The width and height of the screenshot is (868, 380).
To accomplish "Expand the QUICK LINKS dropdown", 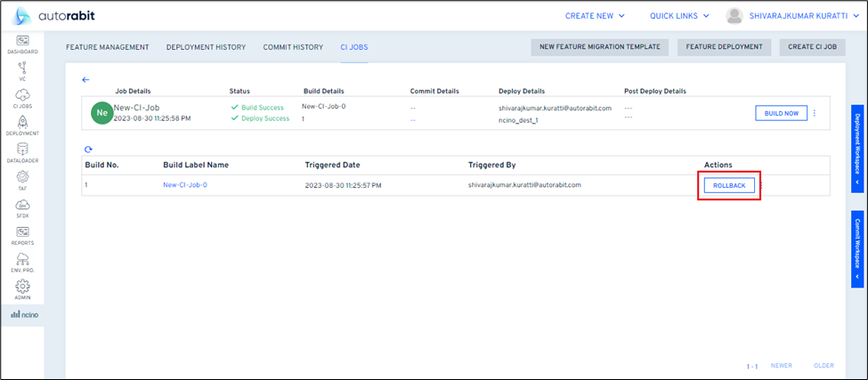I will click(x=704, y=15).
